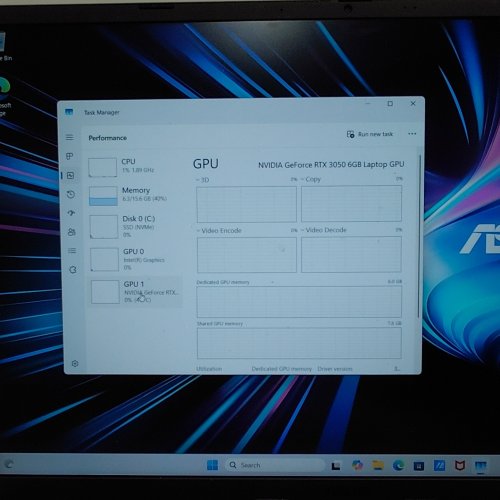Select the GPU 0 Intel Graphics entry
Viewport: 500px width, 500px height.
point(135,259)
